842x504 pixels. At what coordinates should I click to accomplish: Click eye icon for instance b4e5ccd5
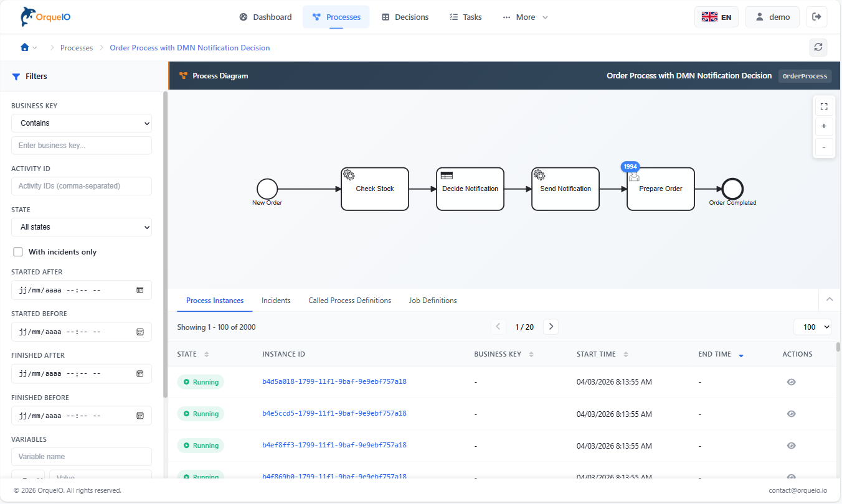(791, 414)
